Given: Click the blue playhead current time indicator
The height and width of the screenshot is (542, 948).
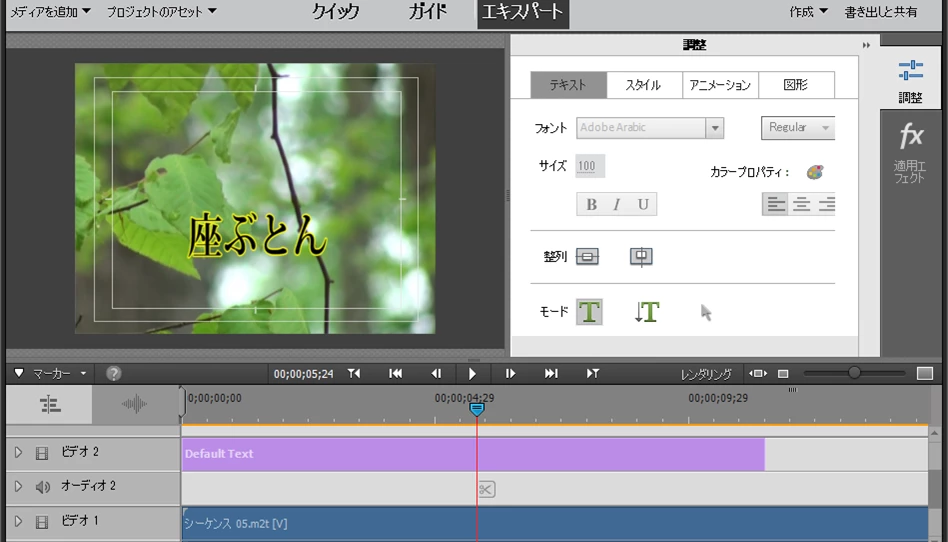Looking at the screenshot, I should (476, 409).
